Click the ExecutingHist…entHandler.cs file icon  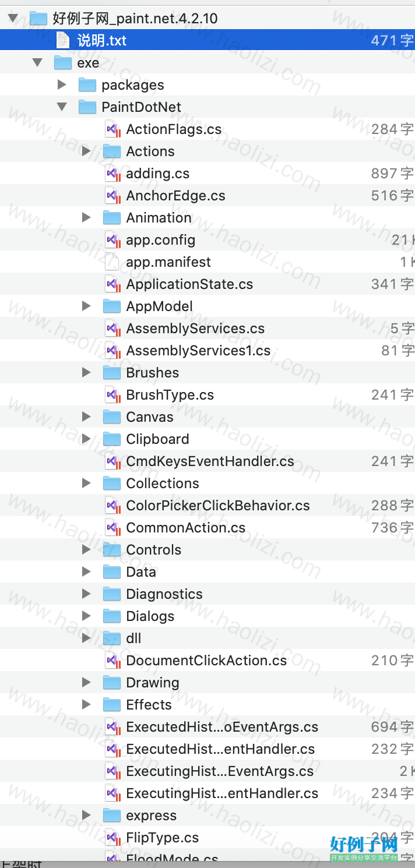click(x=112, y=793)
